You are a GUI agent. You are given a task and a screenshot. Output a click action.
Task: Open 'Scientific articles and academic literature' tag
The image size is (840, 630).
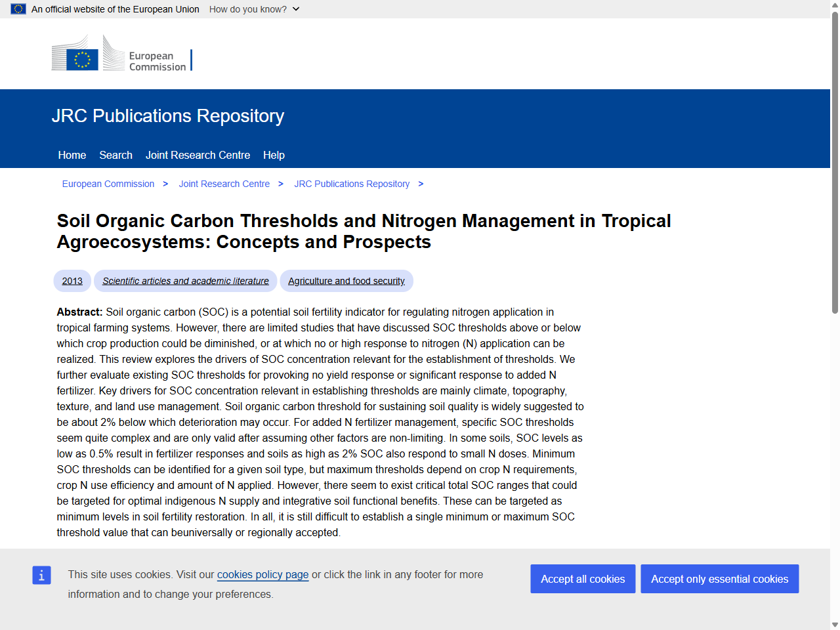(x=185, y=281)
